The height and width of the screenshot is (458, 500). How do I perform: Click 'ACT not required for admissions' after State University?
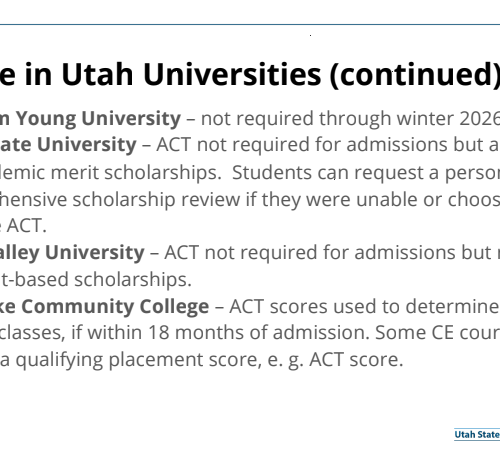coord(301,145)
